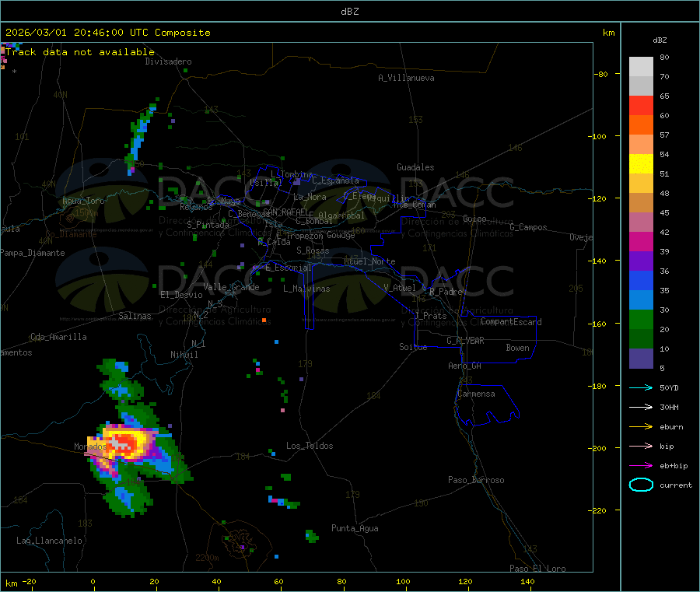Click the green-blue cell south of the Morados storm

pyautogui.click(x=128, y=498)
